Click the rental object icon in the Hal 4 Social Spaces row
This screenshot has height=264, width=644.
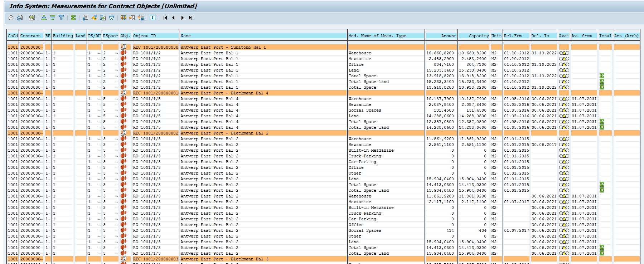[124, 110]
